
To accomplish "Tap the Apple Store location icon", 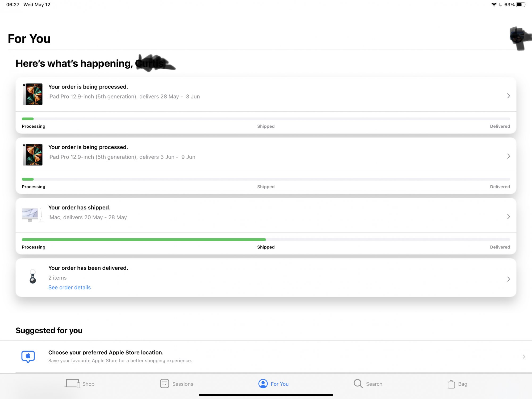I will [x=28, y=356].
